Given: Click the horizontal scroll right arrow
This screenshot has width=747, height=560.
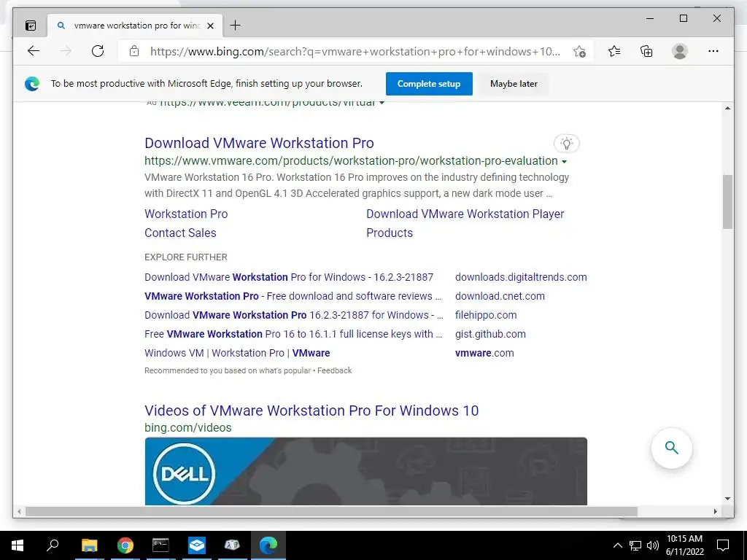Looking at the screenshot, I should [x=715, y=511].
